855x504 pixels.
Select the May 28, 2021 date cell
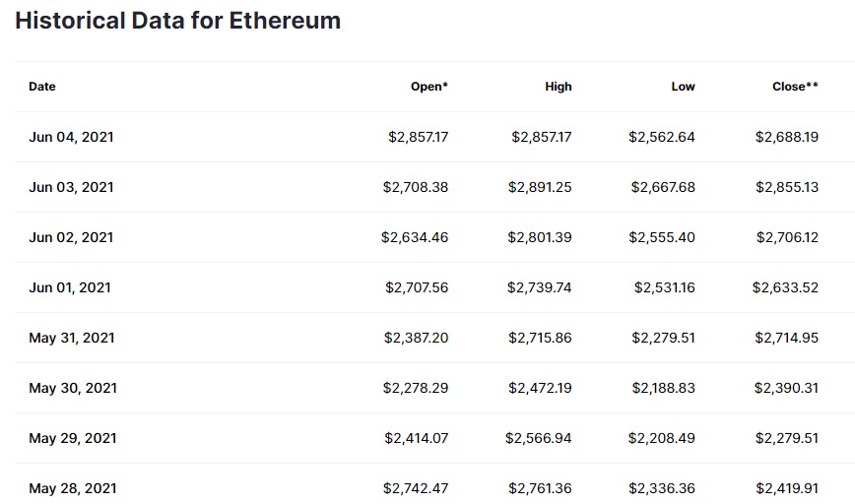[x=73, y=488]
